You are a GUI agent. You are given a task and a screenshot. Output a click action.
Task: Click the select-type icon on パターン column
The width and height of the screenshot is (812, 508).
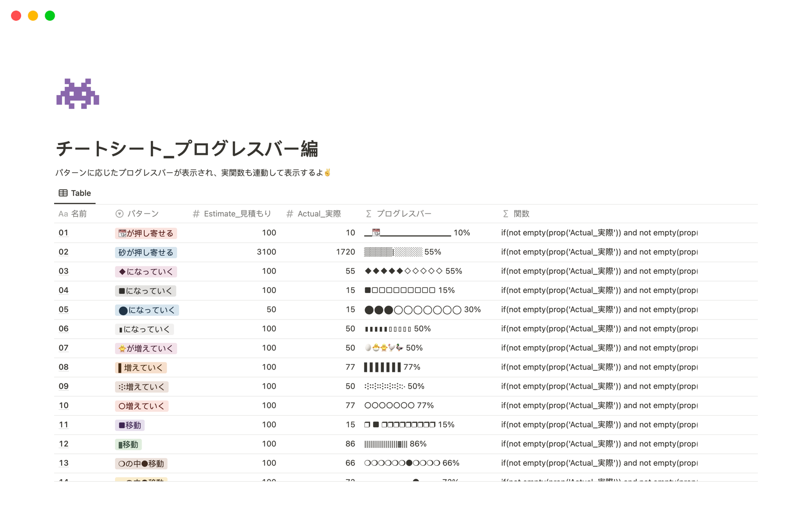pyautogui.click(x=119, y=214)
